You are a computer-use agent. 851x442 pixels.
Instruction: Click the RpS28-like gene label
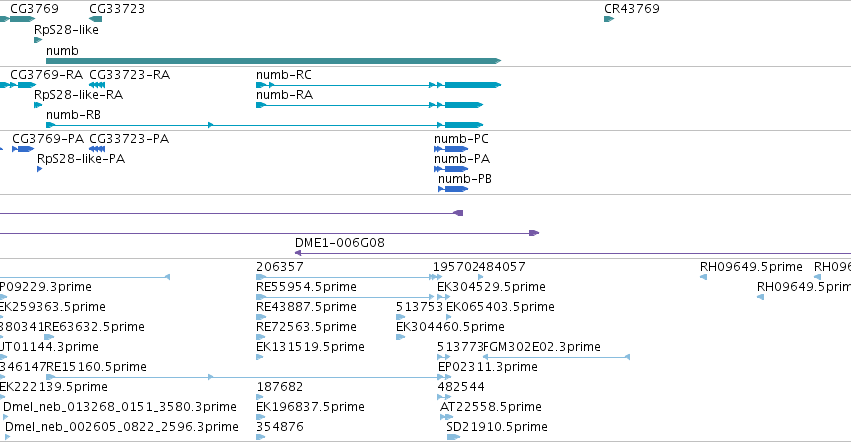coord(66,30)
